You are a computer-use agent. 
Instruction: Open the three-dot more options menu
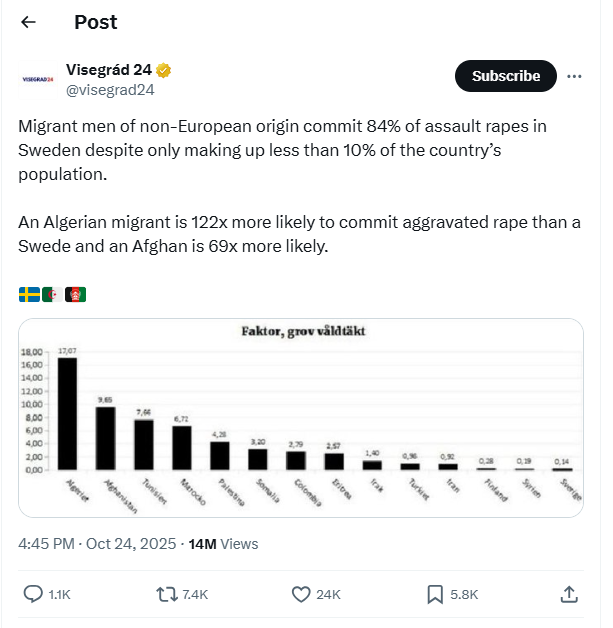(x=574, y=76)
